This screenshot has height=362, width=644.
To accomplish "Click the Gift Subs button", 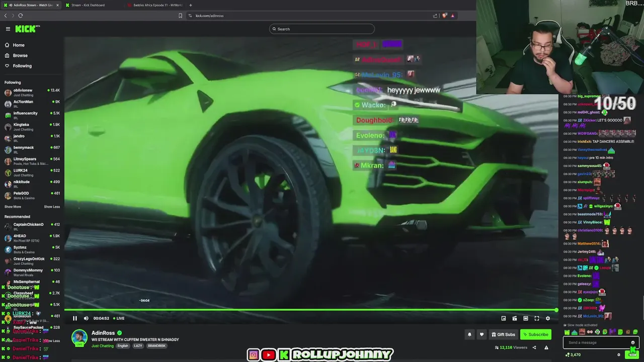I will [503, 334].
